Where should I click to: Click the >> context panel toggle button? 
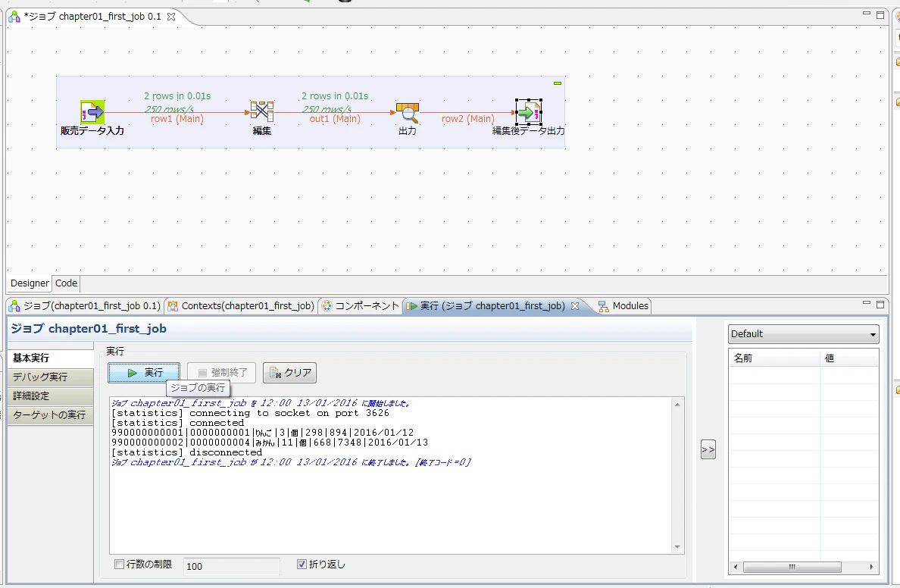coord(708,449)
